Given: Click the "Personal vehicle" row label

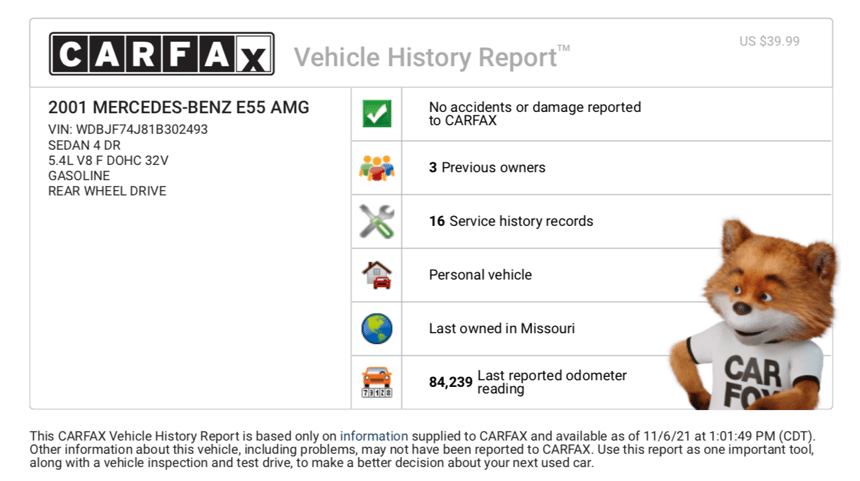Looking at the screenshot, I should tap(480, 275).
